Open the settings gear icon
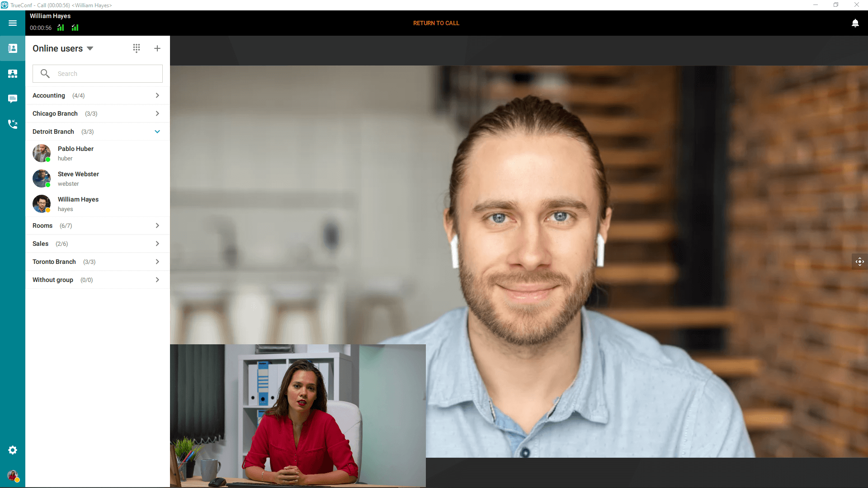 [x=13, y=450]
